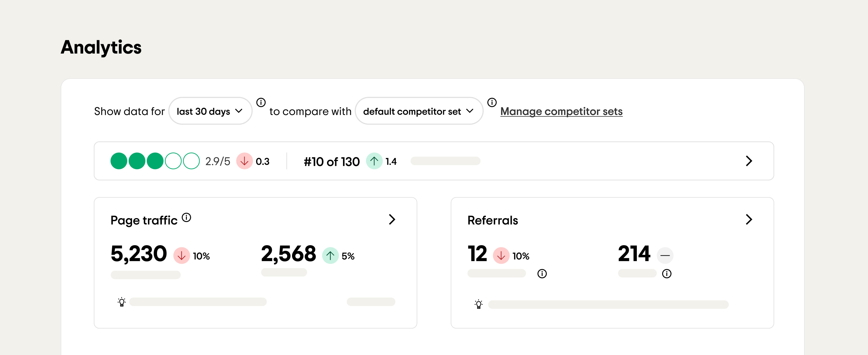Select the fifth empty rating circle
Viewport: 868px width, 355px height.
[192, 161]
